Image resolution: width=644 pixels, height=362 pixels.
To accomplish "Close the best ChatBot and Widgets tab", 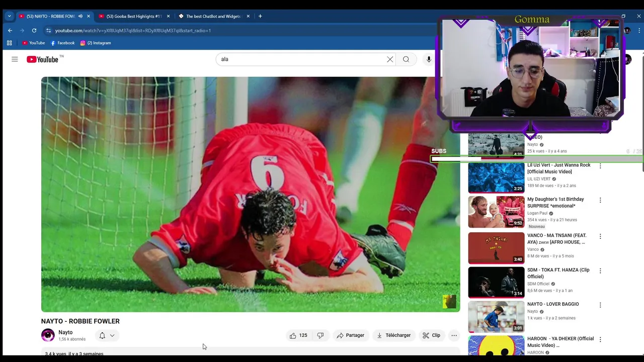I will 248,16.
